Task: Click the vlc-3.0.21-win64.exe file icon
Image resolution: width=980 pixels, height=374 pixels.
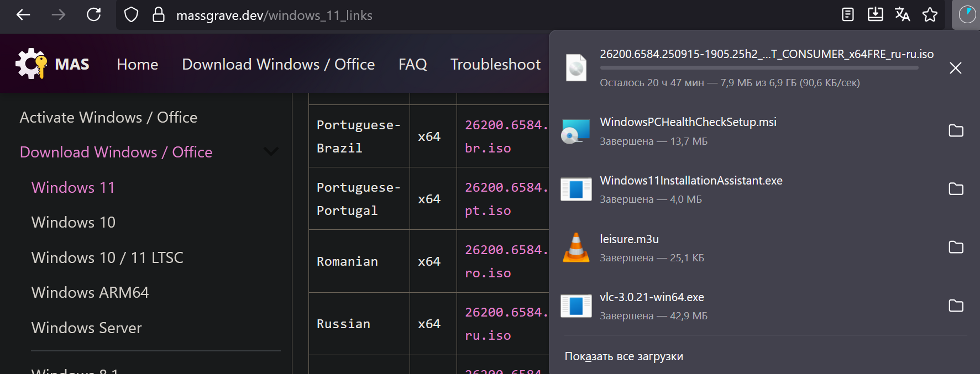Action: click(576, 305)
